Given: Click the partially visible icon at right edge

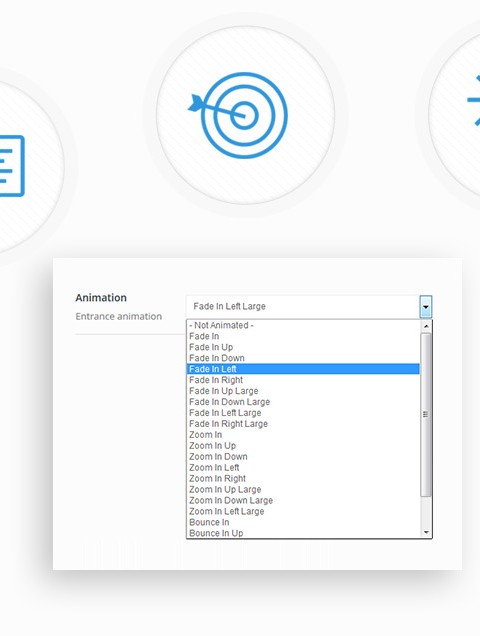Looking at the screenshot, I should coord(473,100).
